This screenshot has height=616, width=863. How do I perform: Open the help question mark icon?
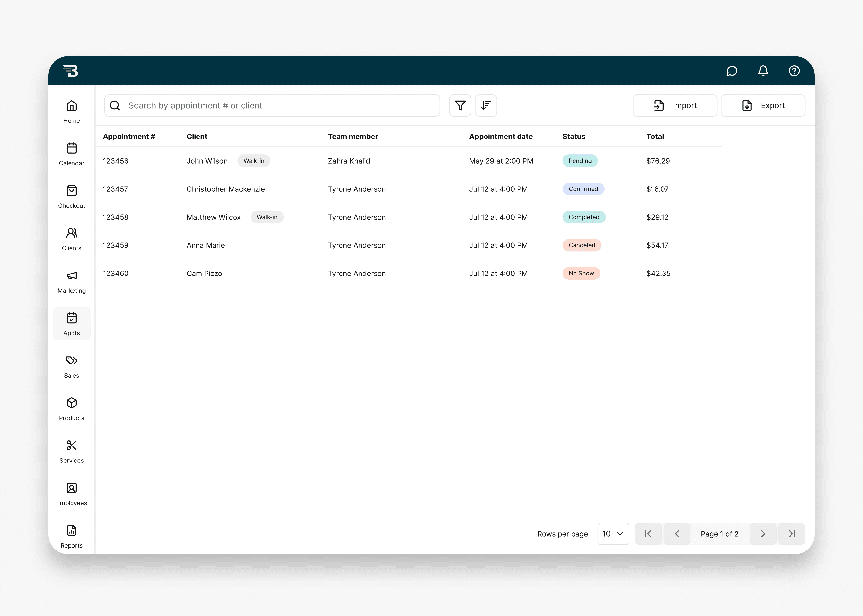pyautogui.click(x=794, y=71)
